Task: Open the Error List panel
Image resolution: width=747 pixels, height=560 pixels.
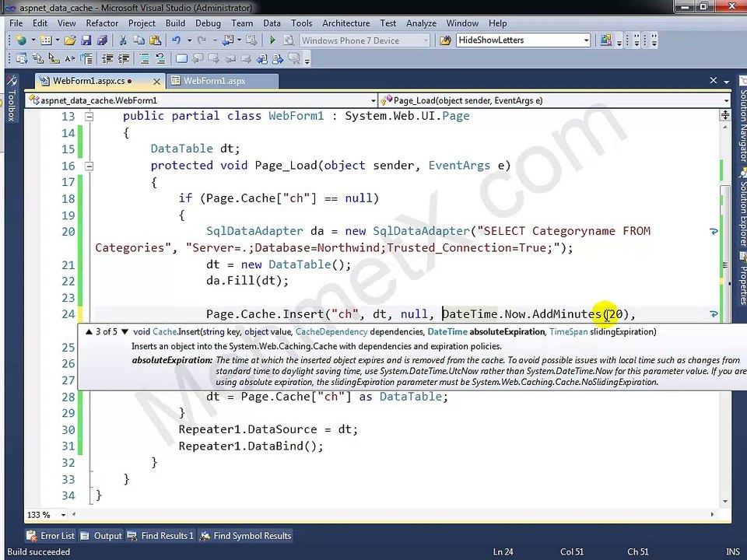Action: click(x=51, y=536)
